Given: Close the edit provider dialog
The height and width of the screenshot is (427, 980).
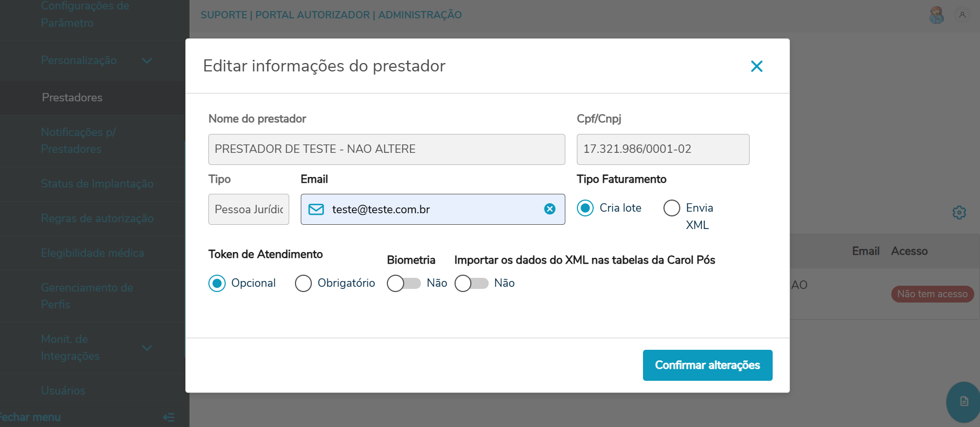Looking at the screenshot, I should pos(756,66).
